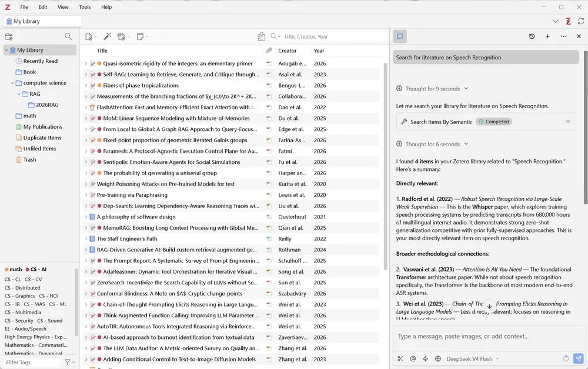Expand Search Items By Semantic details
588x369 pixels.
[568, 122]
